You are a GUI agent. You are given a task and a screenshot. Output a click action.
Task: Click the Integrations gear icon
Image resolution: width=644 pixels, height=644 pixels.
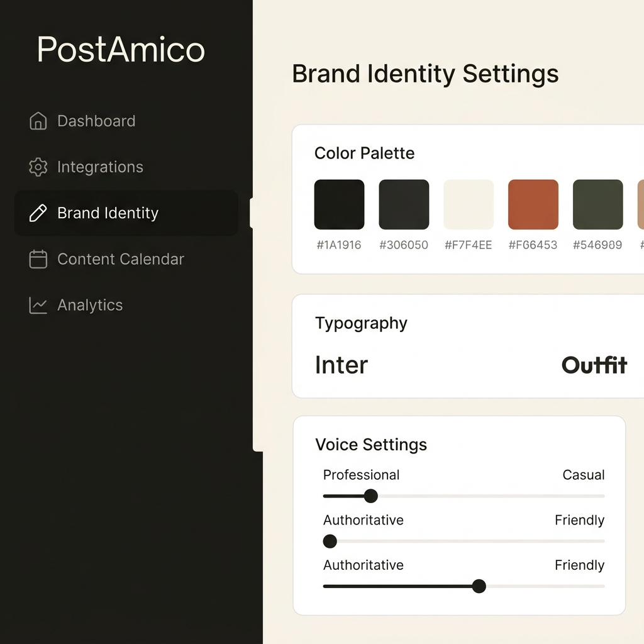[38, 167]
